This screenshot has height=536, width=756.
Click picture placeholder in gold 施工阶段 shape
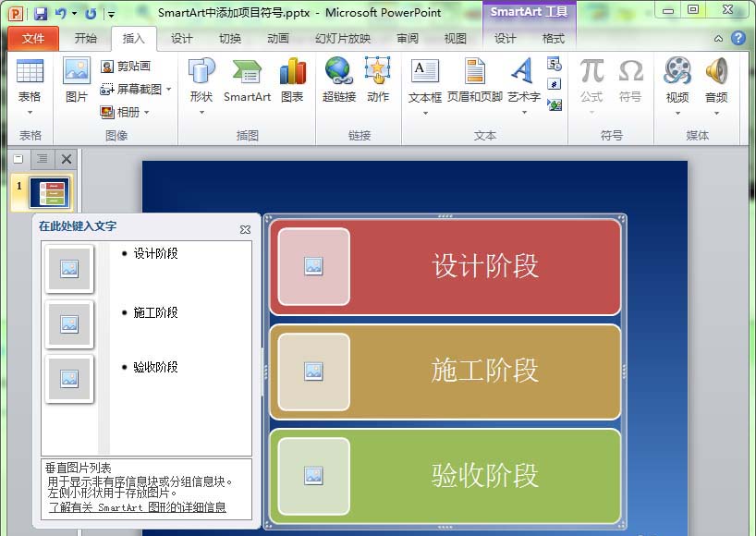coord(314,372)
